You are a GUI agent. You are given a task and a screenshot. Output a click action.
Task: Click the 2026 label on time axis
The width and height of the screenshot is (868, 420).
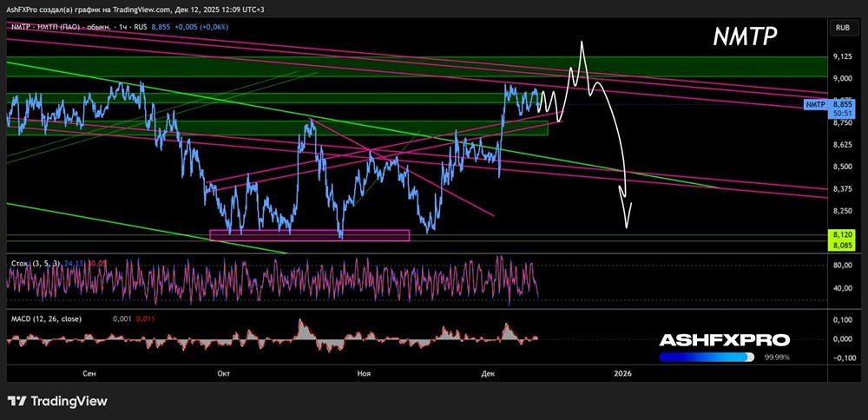(x=622, y=373)
